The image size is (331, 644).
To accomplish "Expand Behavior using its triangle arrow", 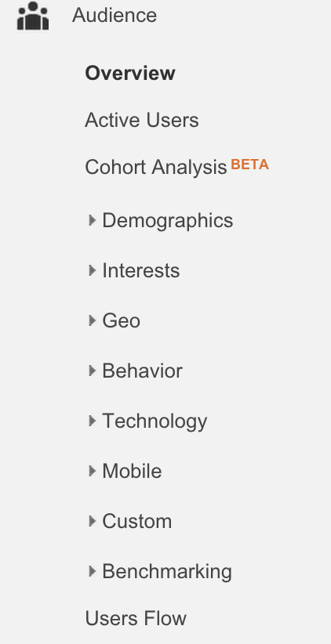I will (92, 371).
